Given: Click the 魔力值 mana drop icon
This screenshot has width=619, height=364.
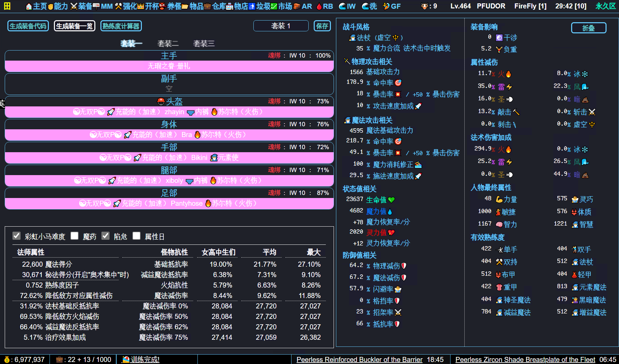Looking at the screenshot, I should (390, 212).
